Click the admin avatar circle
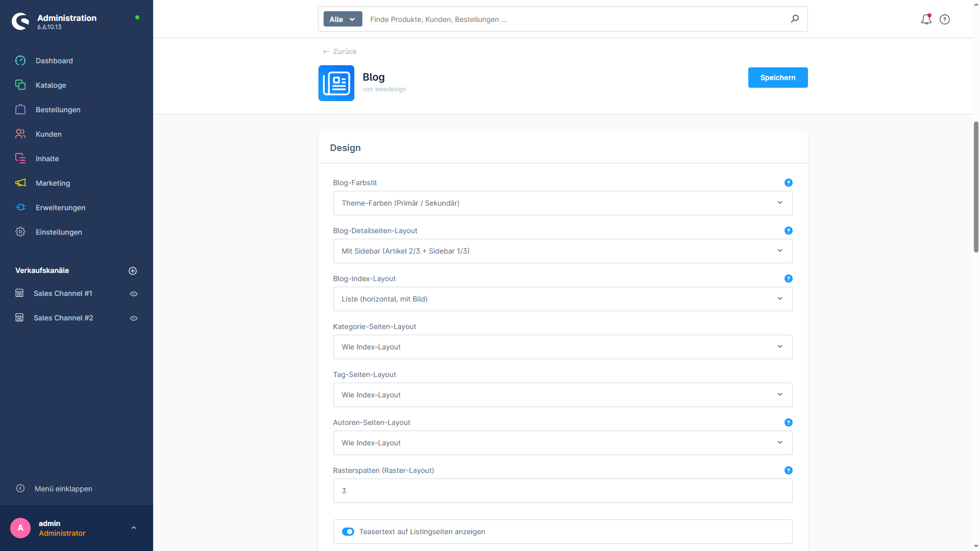980x551 pixels. tap(20, 528)
